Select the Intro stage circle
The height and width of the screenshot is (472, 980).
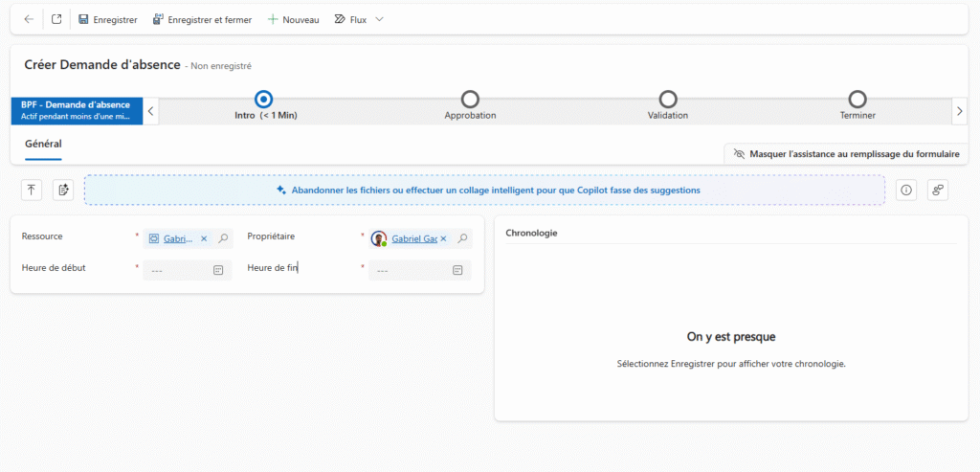click(264, 99)
